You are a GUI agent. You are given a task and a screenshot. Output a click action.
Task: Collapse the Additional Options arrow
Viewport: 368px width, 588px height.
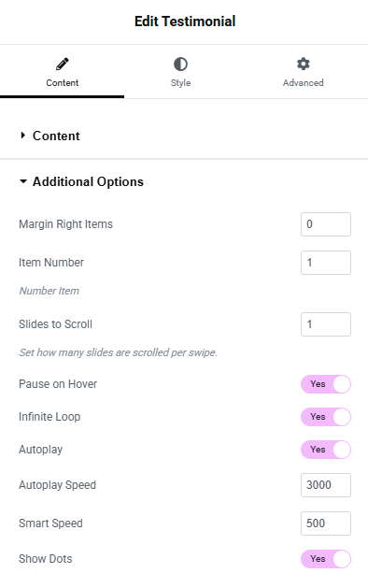[x=23, y=181]
